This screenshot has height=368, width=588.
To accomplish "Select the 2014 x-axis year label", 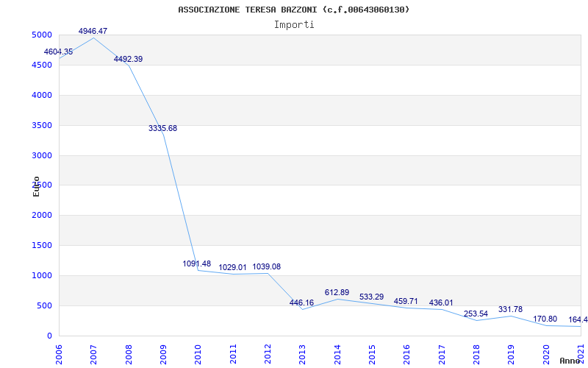I will click(x=337, y=354).
